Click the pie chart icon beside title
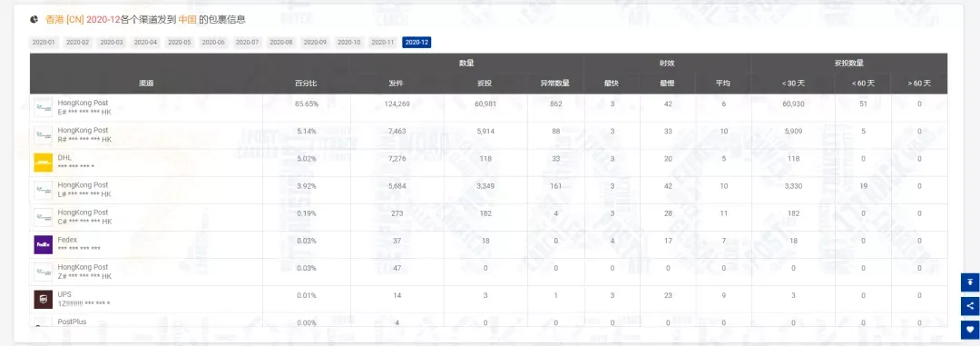 [34, 20]
